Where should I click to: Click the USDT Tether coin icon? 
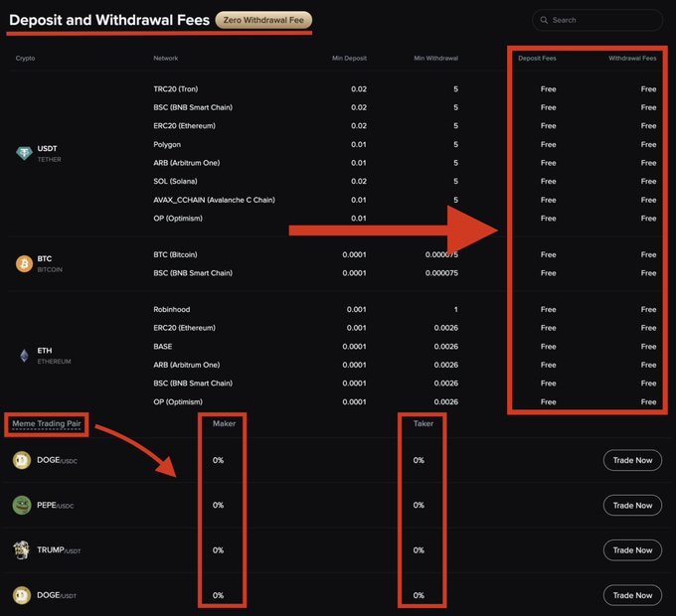pos(24,153)
